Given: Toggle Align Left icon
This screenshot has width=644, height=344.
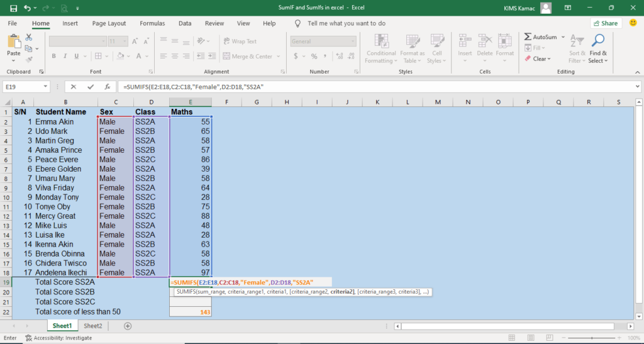Looking at the screenshot, I should click(164, 56).
